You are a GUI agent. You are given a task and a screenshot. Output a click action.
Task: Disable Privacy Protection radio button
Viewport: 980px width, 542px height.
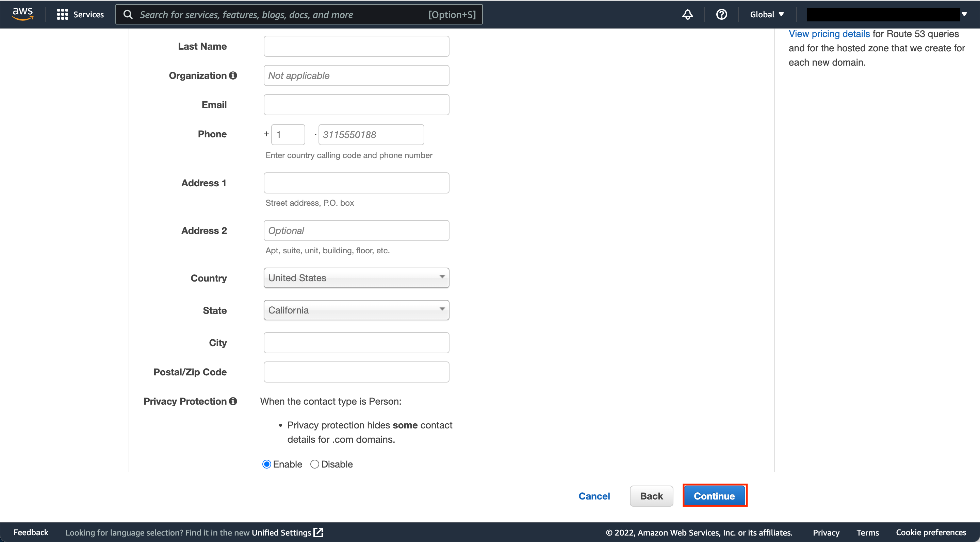(314, 464)
